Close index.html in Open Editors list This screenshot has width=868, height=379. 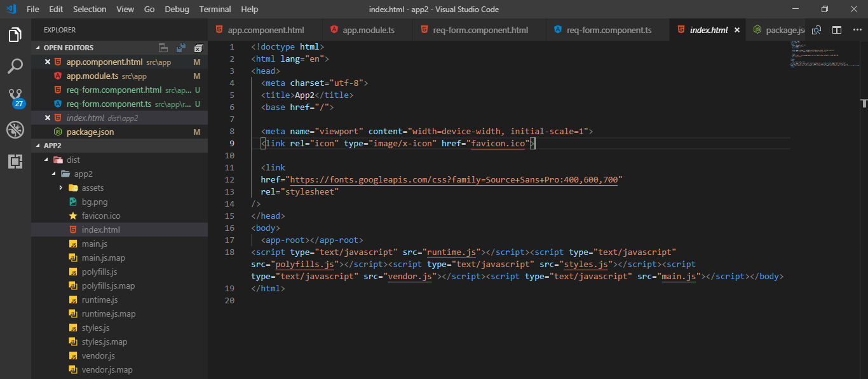[48, 118]
